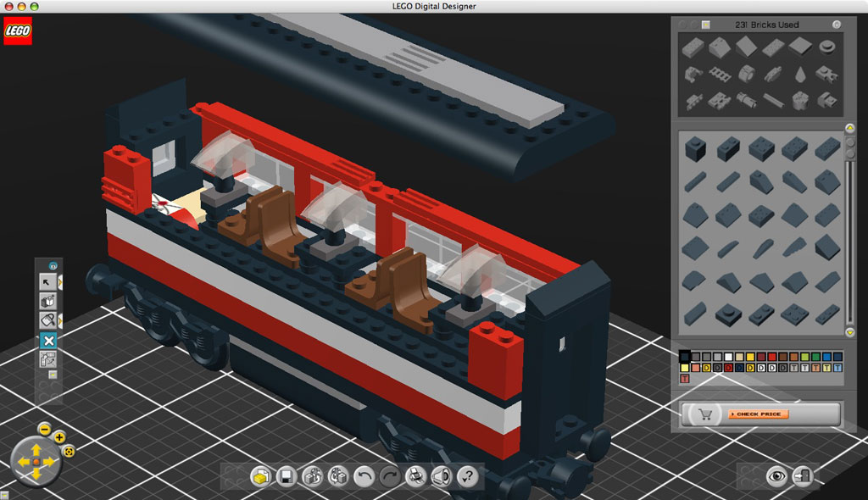Save the current train model
This screenshot has width=868, height=500.
click(x=287, y=476)
